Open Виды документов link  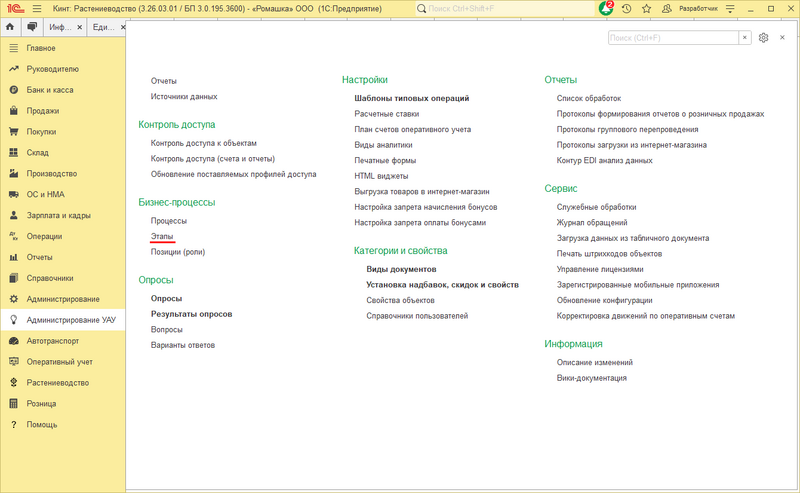[401, 269]
